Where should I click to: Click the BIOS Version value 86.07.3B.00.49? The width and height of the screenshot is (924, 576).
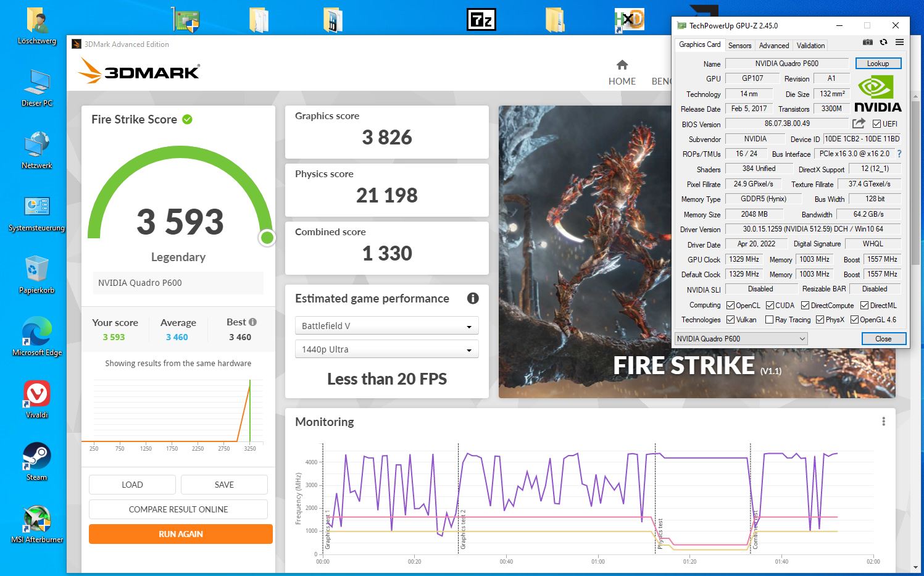787,123
